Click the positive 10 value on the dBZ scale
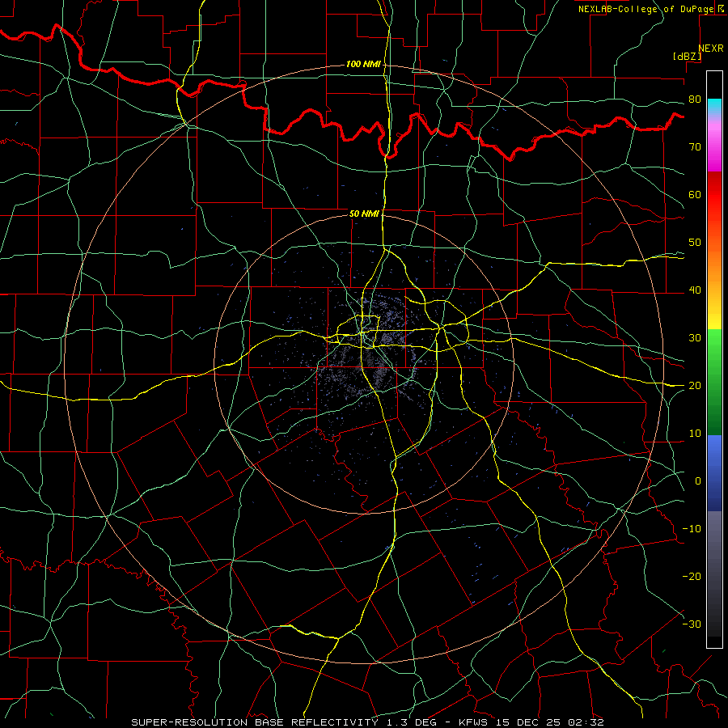The image size is (728, 728). [x=695, y=434]
